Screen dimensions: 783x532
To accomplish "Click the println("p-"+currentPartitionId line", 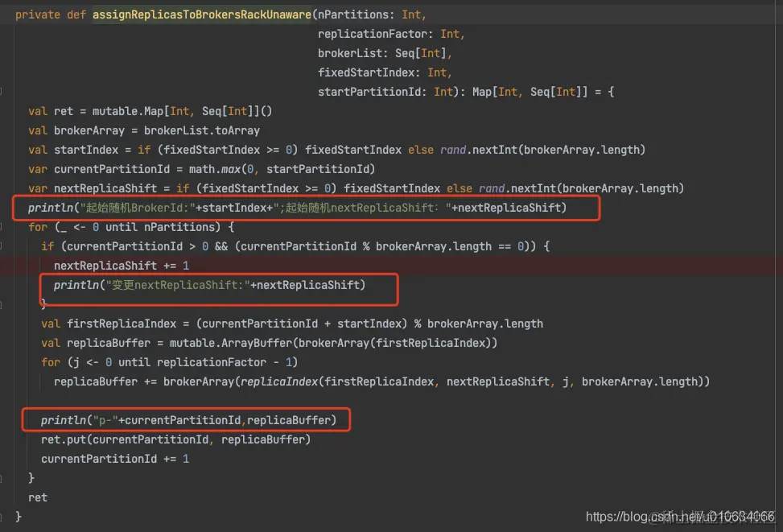I will click(189, 420).
